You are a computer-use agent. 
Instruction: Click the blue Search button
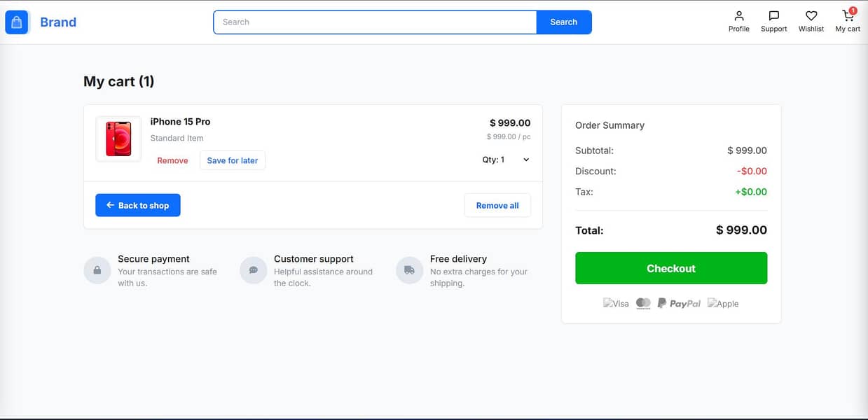click(x=564, y=22)
